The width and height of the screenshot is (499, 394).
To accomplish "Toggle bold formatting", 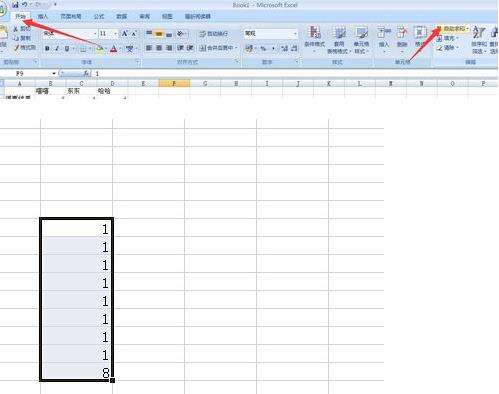I will pyautogui.click(x=47, y=49).
